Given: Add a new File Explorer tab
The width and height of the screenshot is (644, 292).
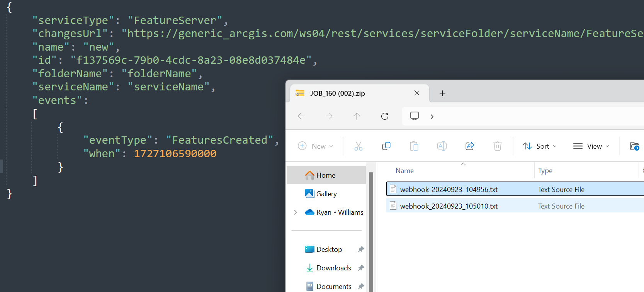Looking at the screenshot, I should [x=443, y=93].
